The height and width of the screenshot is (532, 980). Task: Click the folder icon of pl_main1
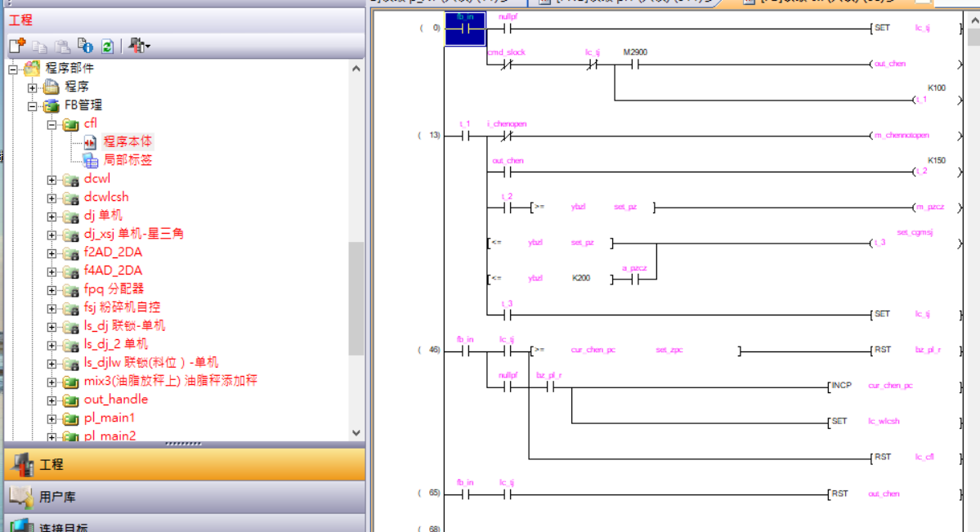[71, 418]
